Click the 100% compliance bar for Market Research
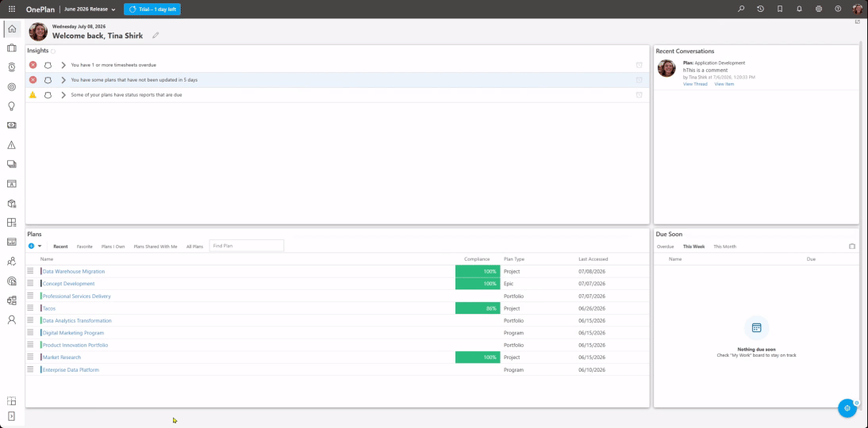This screenshot has height=428, width=868. click(478, 357)
